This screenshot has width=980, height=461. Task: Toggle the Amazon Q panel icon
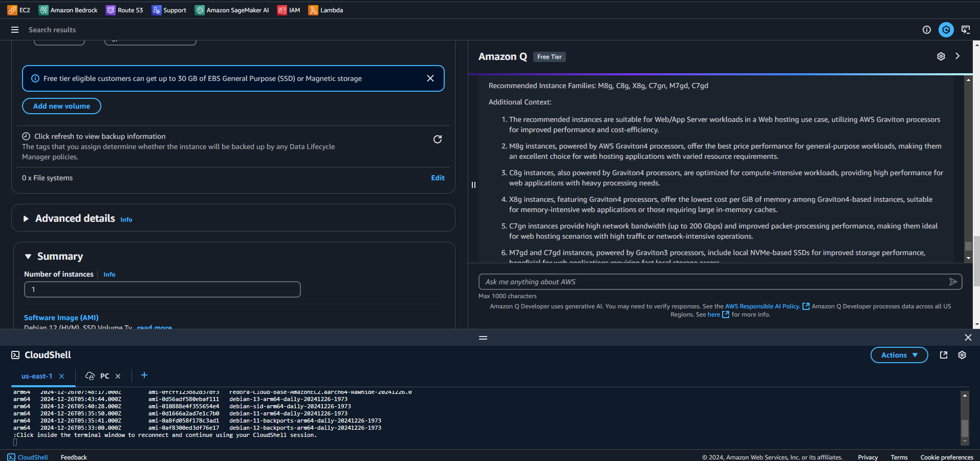pos(946,30)
